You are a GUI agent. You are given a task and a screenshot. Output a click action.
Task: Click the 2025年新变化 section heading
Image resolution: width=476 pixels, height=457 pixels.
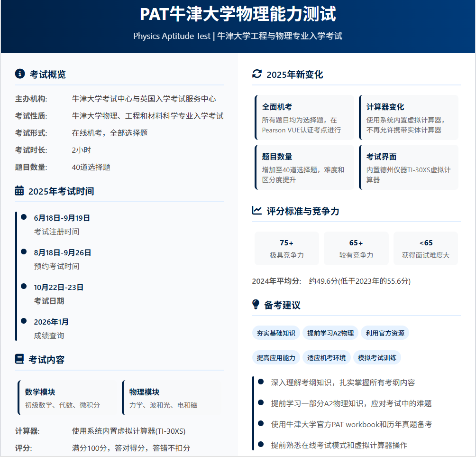[x=294, y=75]
